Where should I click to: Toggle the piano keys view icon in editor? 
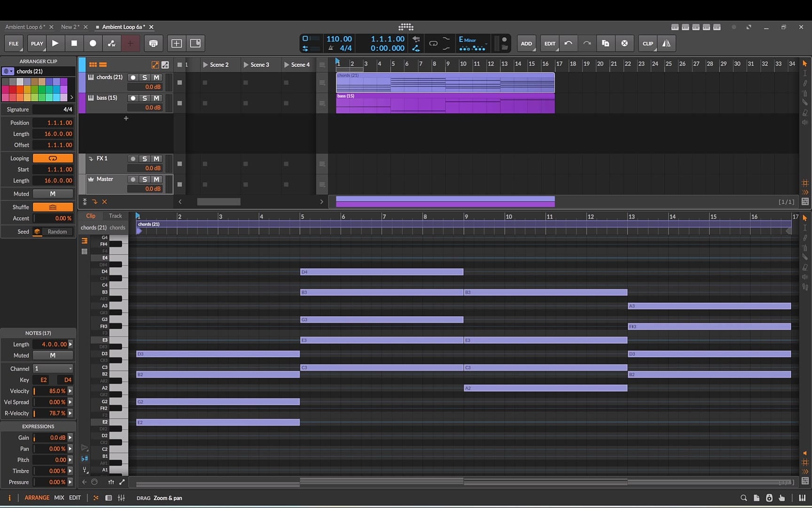tap(85, 241)
